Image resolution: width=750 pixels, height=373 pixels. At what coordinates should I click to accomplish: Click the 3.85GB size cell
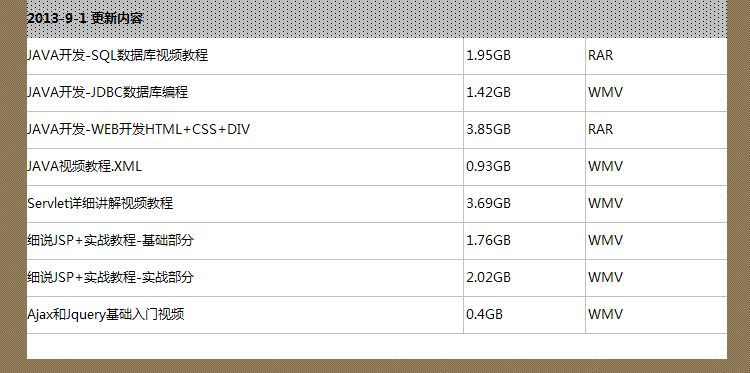click(x=488, y=130)
